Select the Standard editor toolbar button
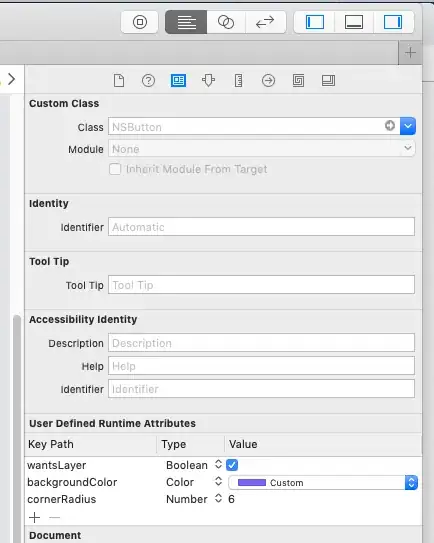Viewport: 434px width, 543px height. pyautogui.click(x=186, y=22)
